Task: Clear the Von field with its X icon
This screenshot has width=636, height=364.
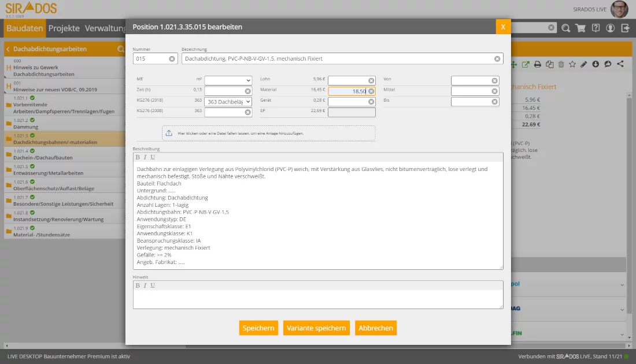Action: click(x=494, y=81)
